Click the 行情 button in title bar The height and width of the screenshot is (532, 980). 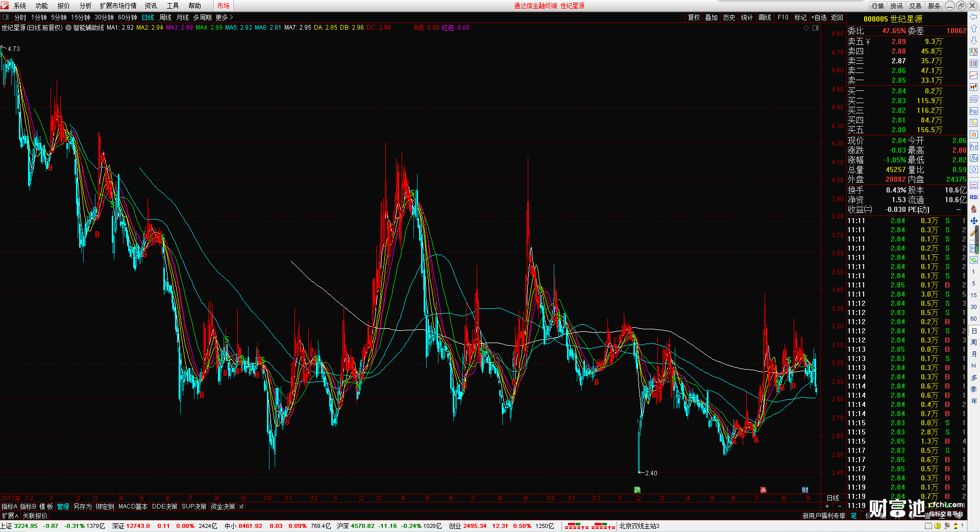[x=878, y=6]
